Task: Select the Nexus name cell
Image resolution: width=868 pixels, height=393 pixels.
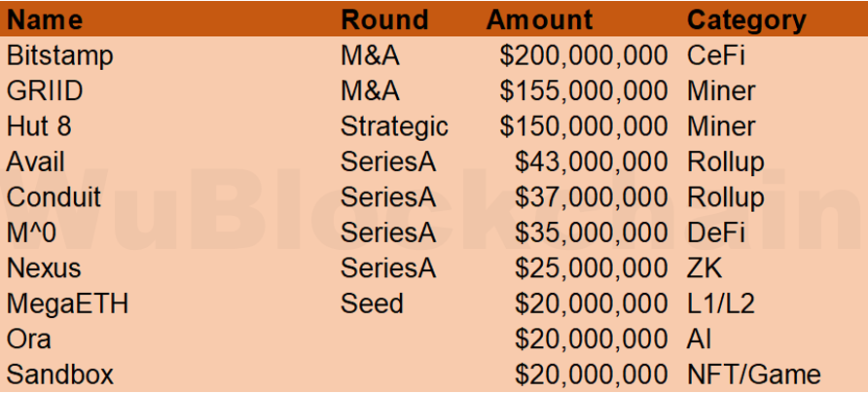Action: [x=44, y=268]
